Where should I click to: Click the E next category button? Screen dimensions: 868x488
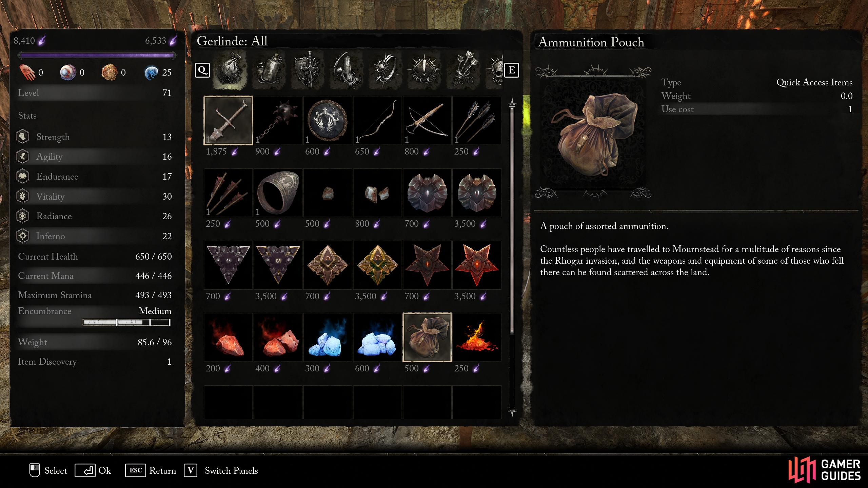(512, 70)
